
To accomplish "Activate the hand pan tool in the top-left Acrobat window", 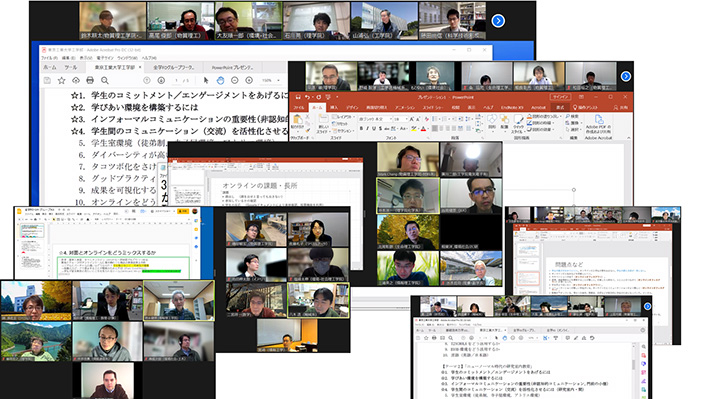I will click(x=220, y=80).
